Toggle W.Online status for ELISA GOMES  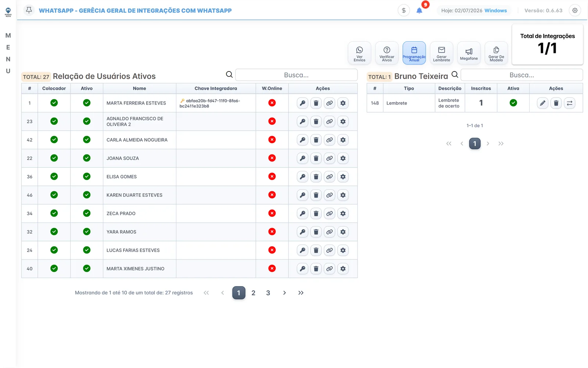[272, 176]
